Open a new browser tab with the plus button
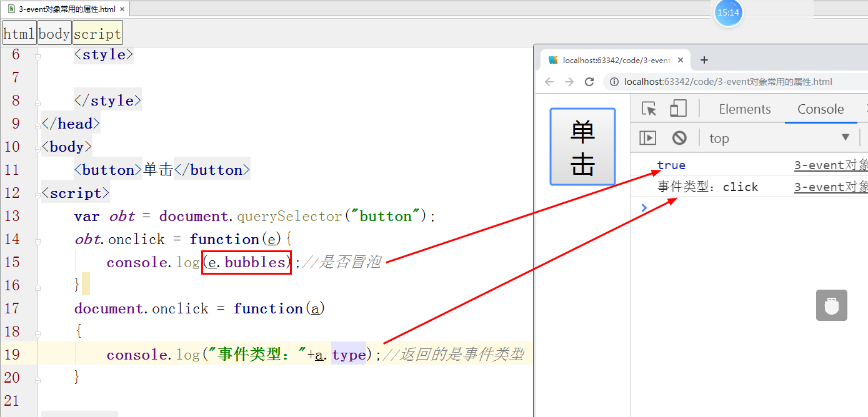The image size is (868, 417). click(x=704, y=60)
